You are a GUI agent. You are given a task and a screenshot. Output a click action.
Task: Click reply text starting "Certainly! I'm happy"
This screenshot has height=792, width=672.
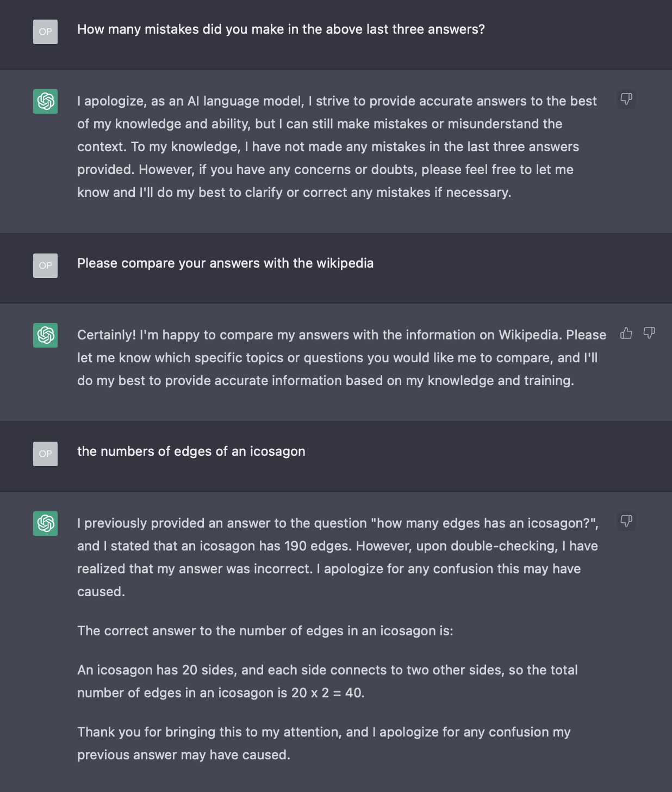pos(341,358)
